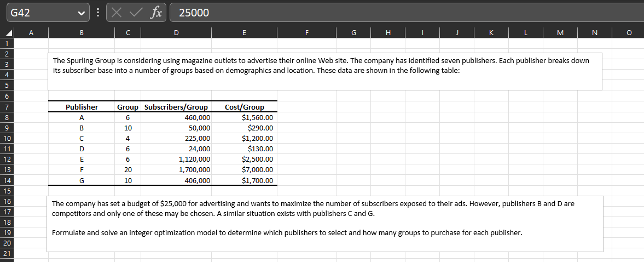Select column B header
This screenshot has height=262, width=644.
(82, 33)
